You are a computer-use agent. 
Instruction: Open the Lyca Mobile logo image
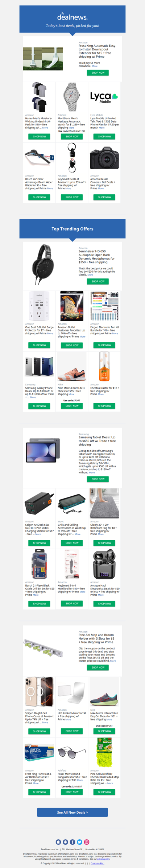click(x=104, y=97)
